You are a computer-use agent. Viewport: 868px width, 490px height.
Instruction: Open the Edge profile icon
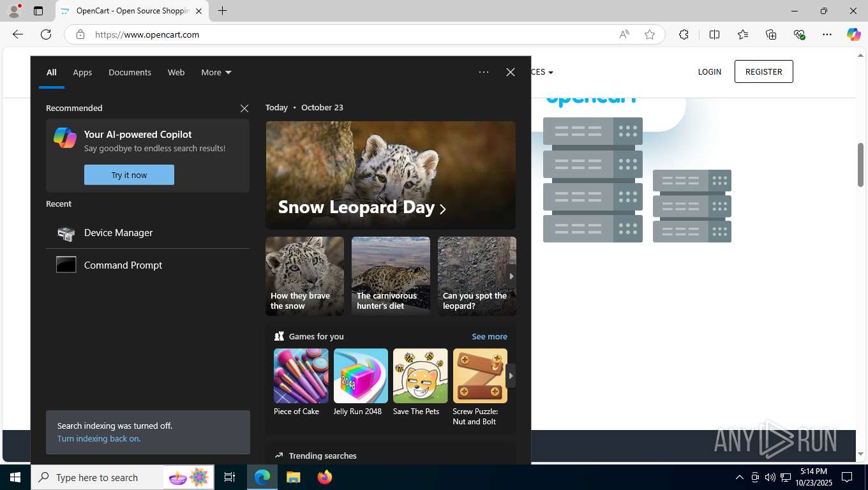coord(13,11)
